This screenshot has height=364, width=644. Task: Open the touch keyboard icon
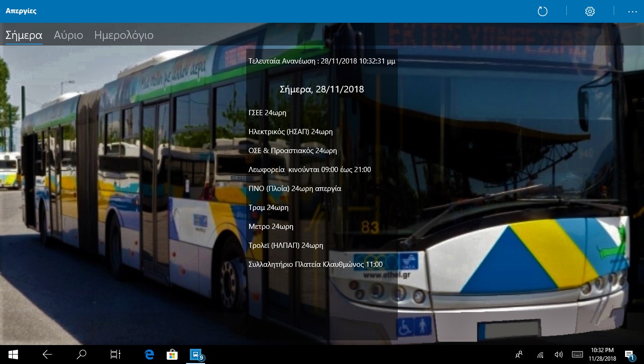[x=577, y=355]
